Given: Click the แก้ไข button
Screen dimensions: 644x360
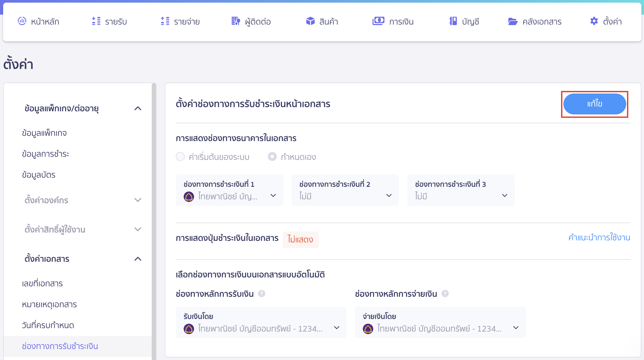Looking at the screenshot, I should pyautogui.click(x=595, y=104).
